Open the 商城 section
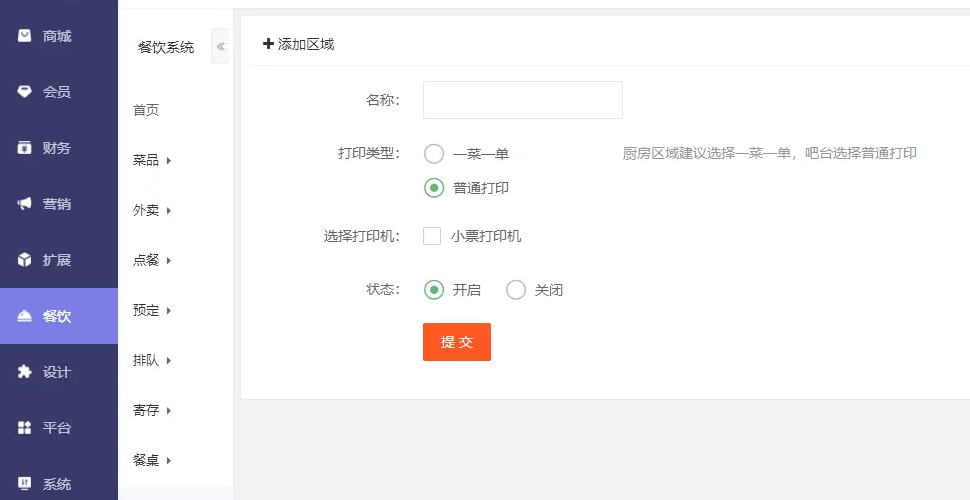The width and height of the screenshot is (970, 500). pyautogui.click(x=59, y=36)
